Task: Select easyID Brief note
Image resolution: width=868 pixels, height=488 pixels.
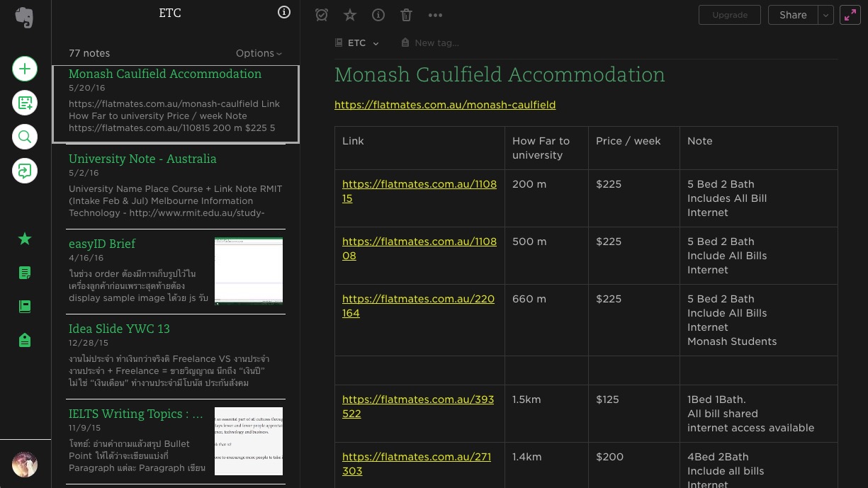Action: (x=176, y=272)
